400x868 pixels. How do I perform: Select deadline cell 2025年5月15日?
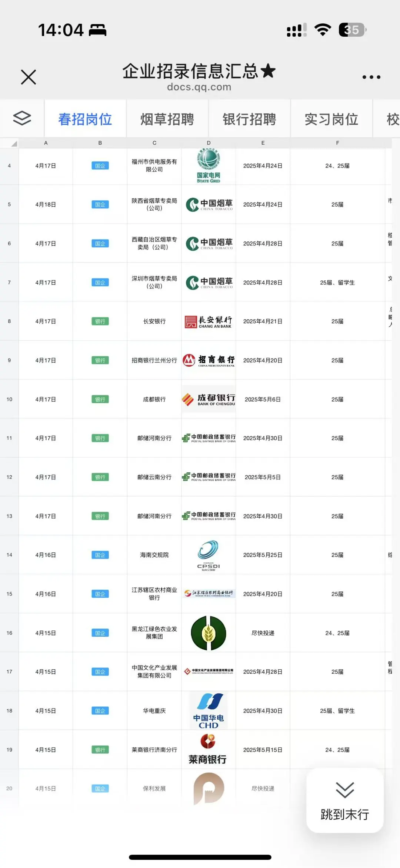coord(263,750)
